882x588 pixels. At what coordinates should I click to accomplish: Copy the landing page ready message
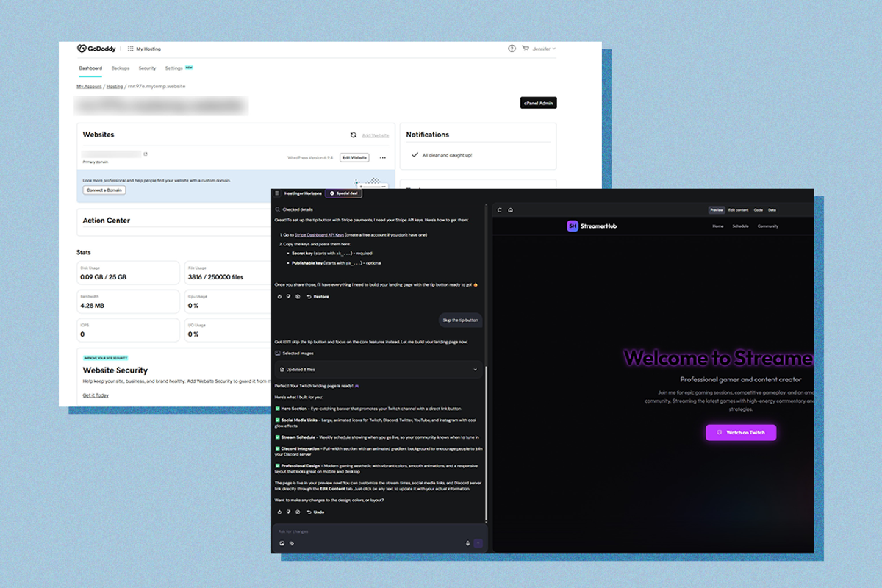click(x=297, y=512)
